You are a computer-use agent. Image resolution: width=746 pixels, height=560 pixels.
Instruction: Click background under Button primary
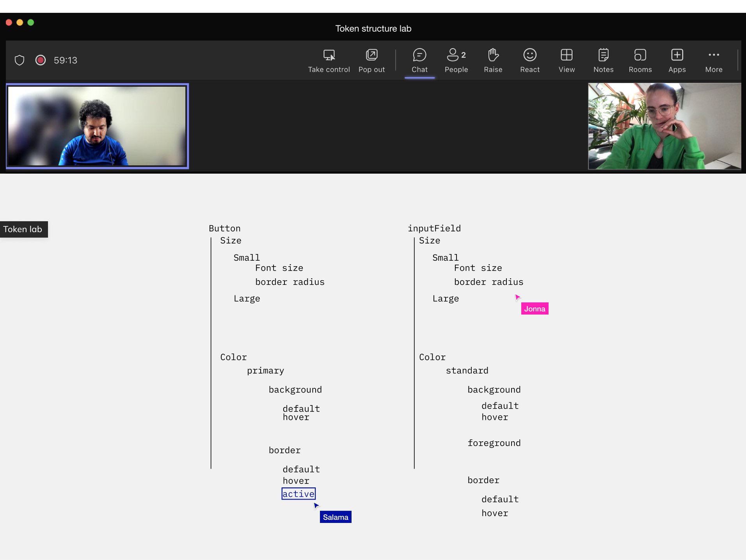coord(295,389)
